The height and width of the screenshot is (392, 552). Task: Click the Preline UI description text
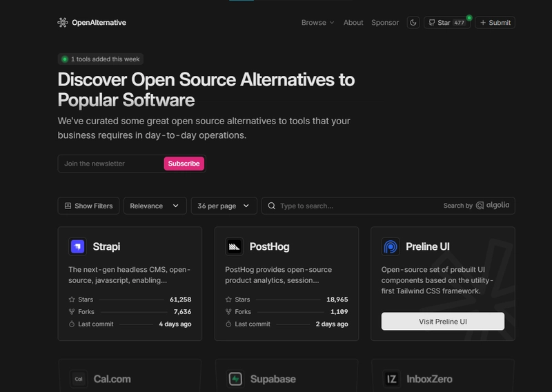[437, 280]
